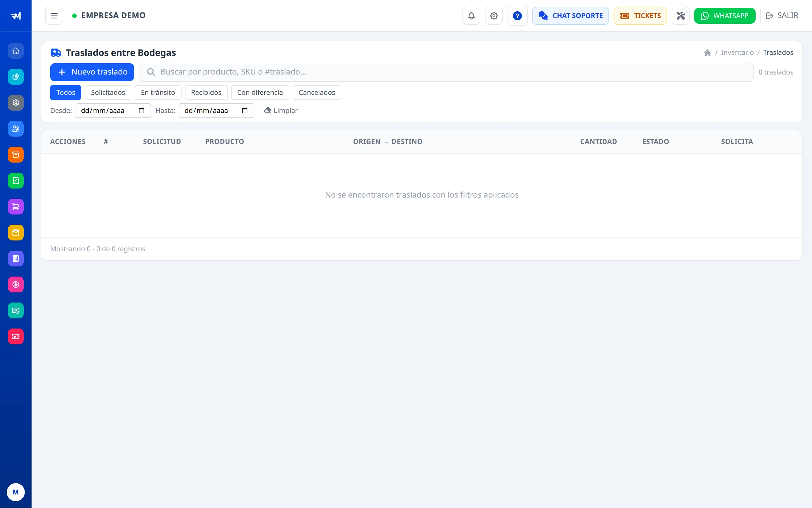Open the yellow storefront sidebar icon

16,233
